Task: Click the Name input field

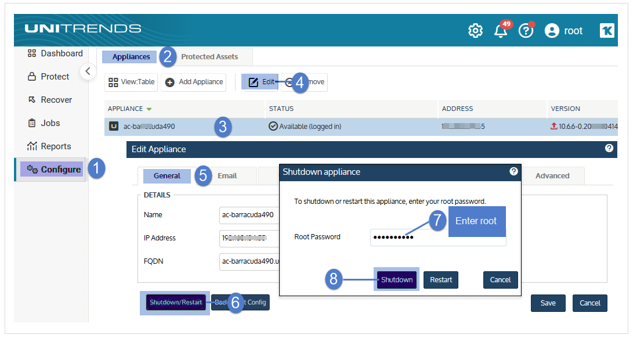Action: pos(249,215)
